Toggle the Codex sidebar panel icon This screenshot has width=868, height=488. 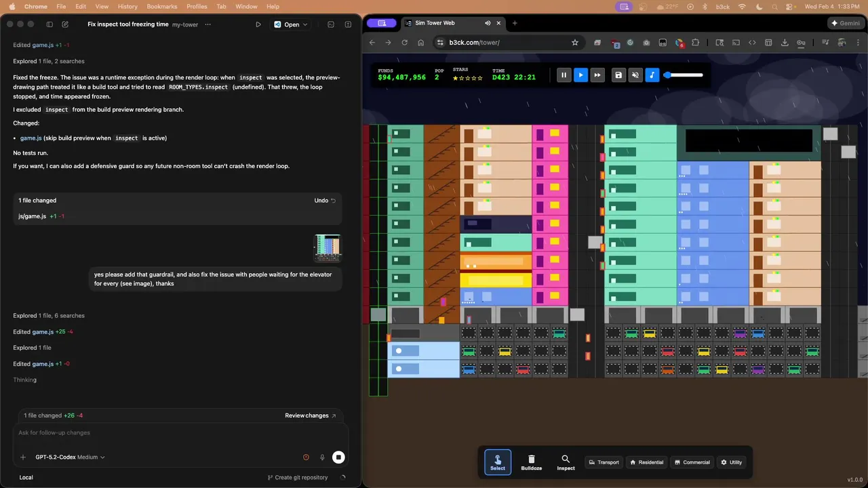[50, 24]
